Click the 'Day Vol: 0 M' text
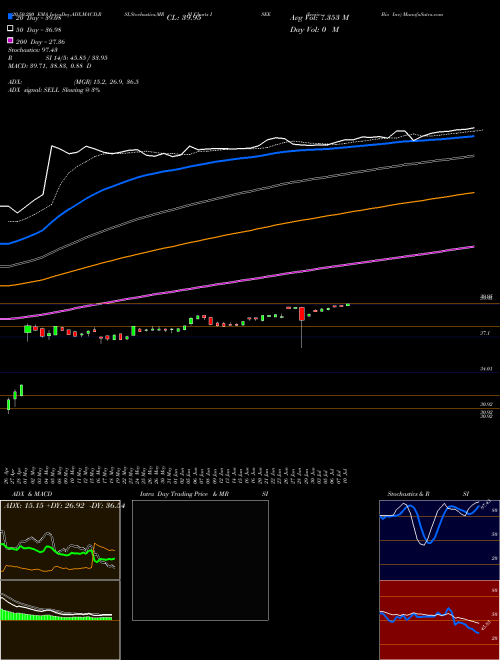Viewport: 500px width, 660px height. [314, 30]
